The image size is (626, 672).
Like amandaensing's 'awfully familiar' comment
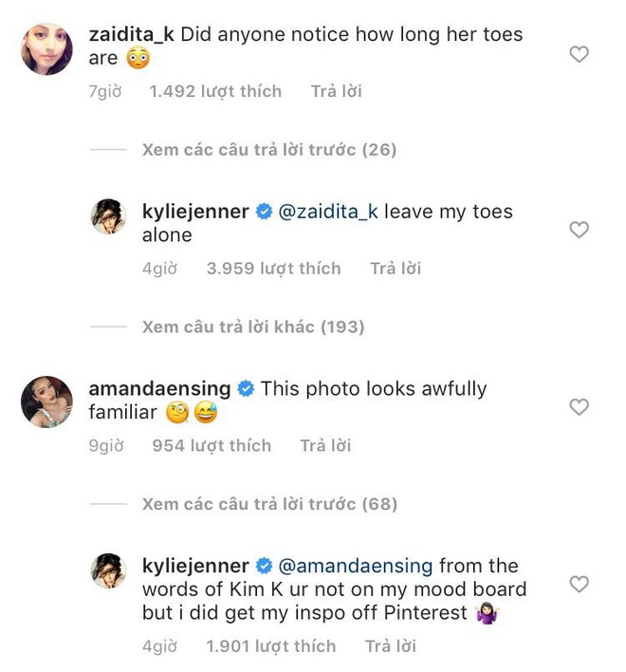(579, 407)
